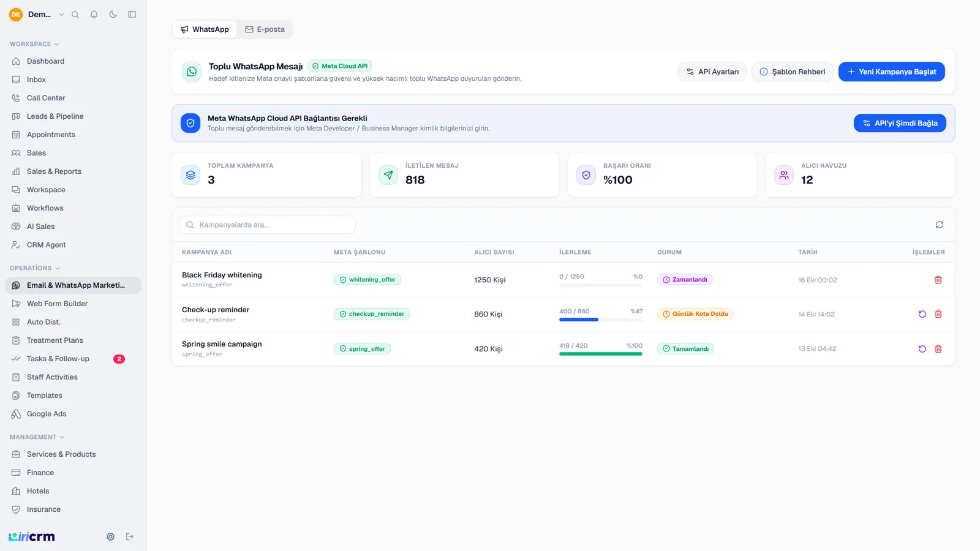This screenshot has width=980, height=551.
Task: Delete Black Friday whitening campaign
Action: 938,280
